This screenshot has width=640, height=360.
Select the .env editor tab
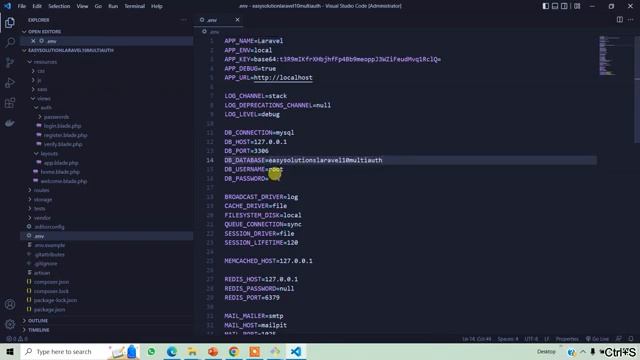(x=219, y=20)
